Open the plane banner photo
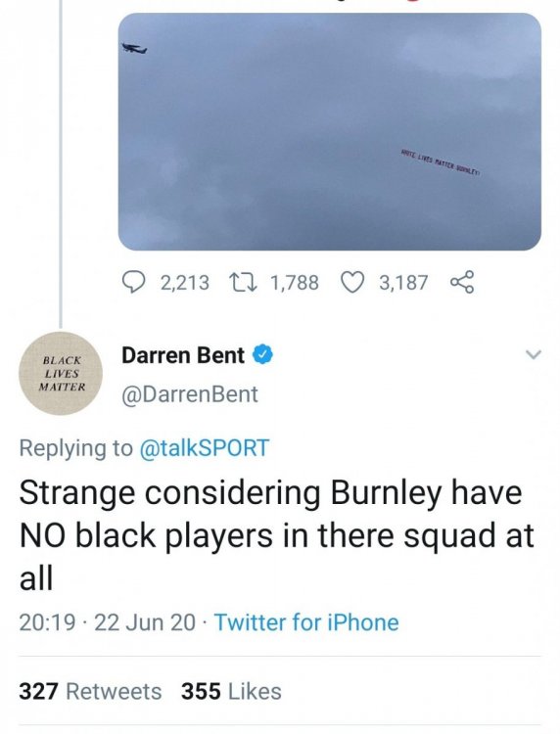The width and height of the screenshot is (560, 734). [x=330, y=131]
